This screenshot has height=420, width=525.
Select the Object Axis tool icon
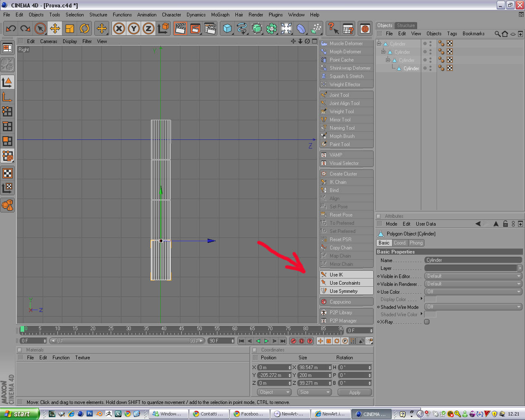tap(7, 97)
